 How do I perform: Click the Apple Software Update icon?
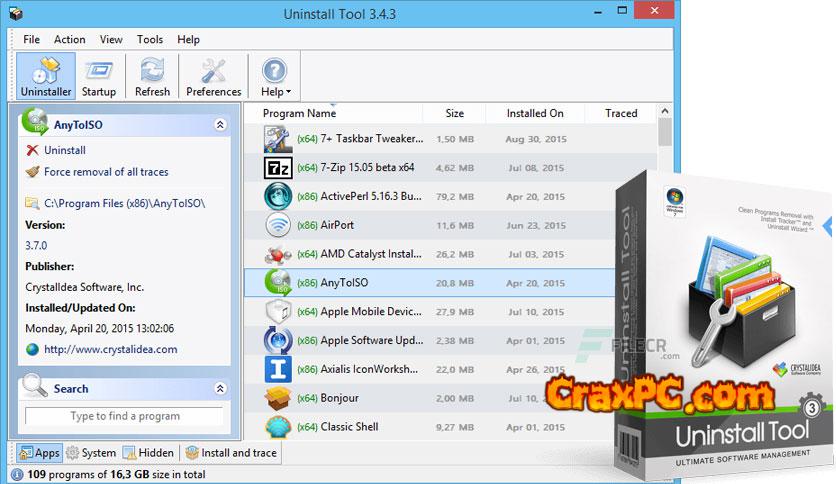click(x=278, y=340)
